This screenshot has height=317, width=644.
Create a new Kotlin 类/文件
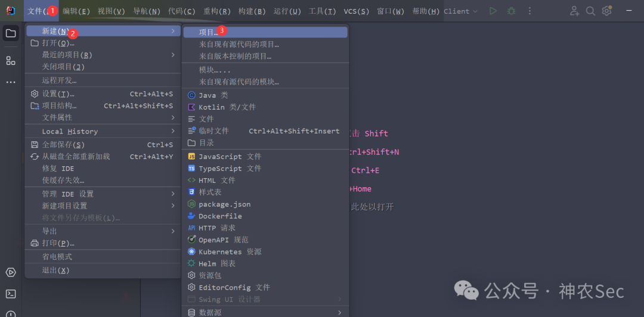click(265, 107)
